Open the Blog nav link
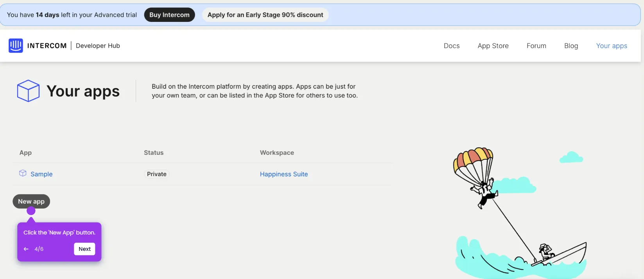Screen dimensions: 644x279 point(571,46)
